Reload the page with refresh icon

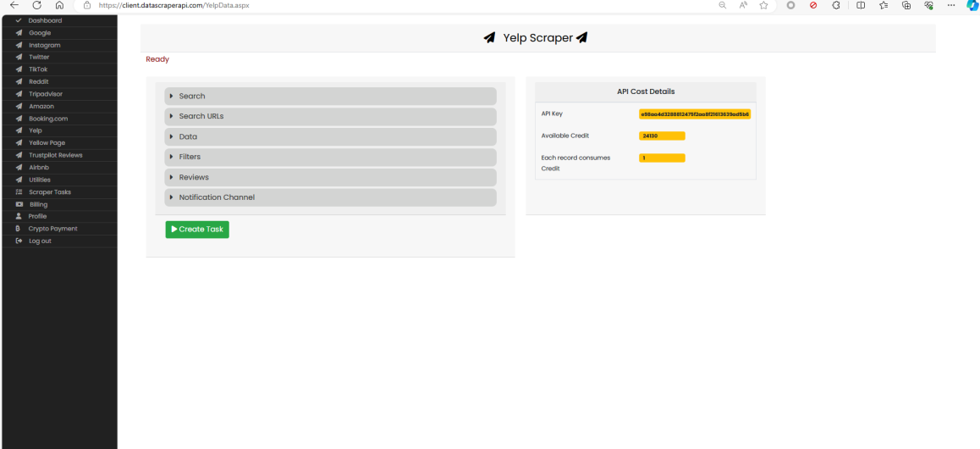(x=37, y=5)
